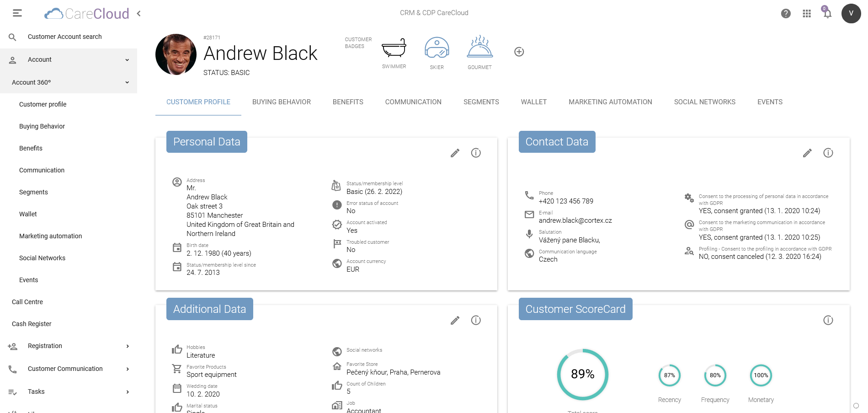This screenshot has height=413, width=868.
Task: Open notifications bell
Action: pyautogui.click(x=827, y=13)
